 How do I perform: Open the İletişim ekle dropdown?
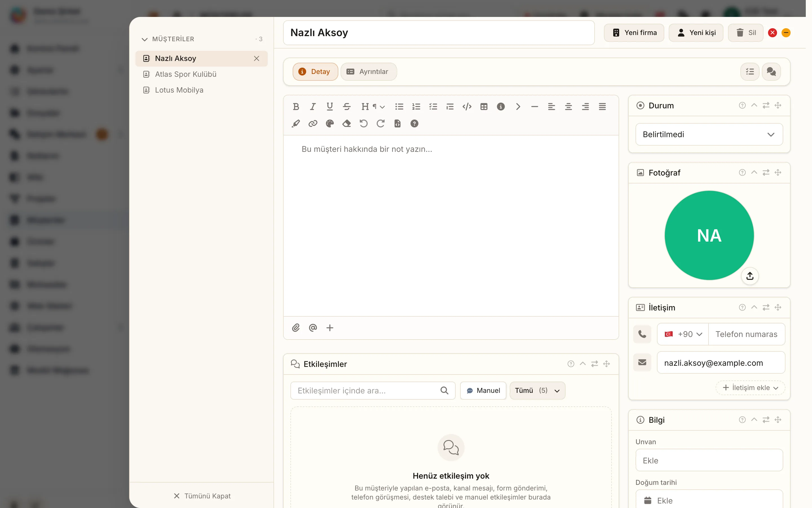tap(750, 388)
